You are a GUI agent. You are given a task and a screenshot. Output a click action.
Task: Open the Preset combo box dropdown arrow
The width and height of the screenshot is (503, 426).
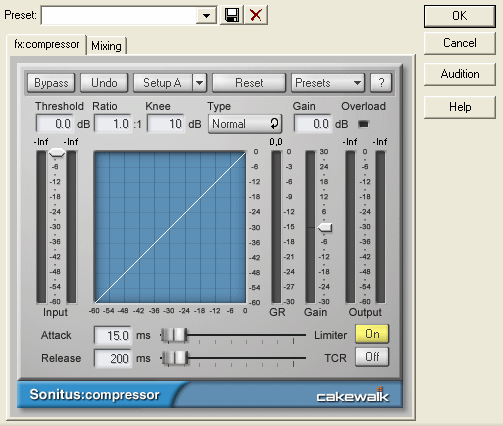tap(206, 15)
